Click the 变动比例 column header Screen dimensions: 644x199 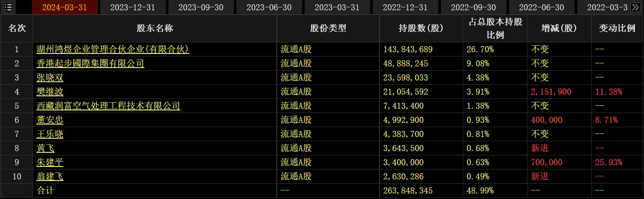point(617,28)
